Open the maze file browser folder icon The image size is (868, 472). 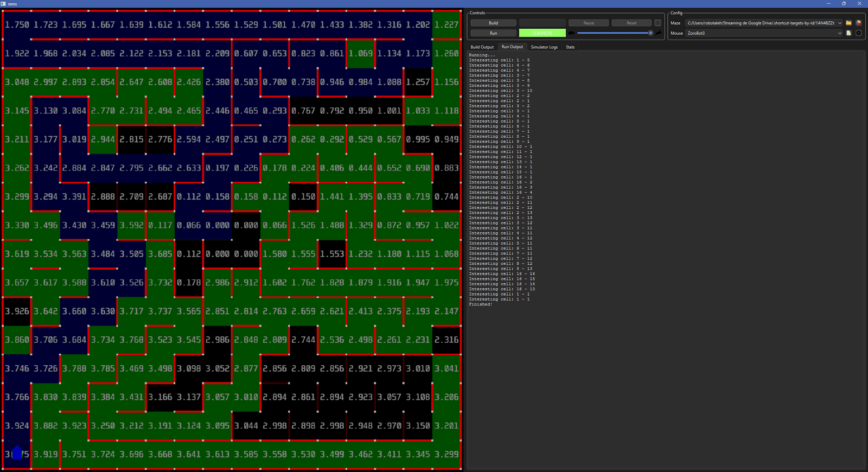click(x=848, y=23)
